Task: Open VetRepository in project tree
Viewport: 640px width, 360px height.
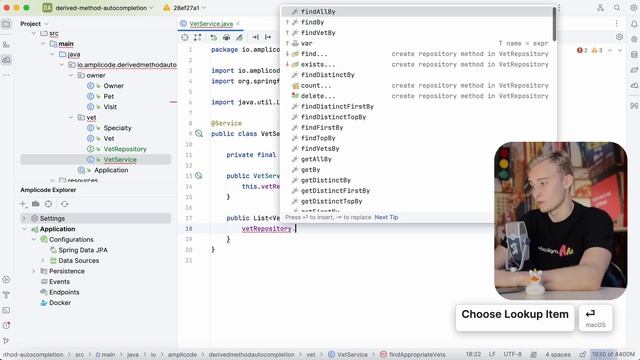Action: click(124, 149)
